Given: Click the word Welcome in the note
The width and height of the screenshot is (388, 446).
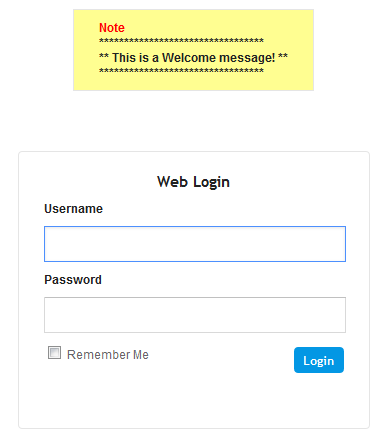Looking at the screenshot, I should tap(189, 57).
